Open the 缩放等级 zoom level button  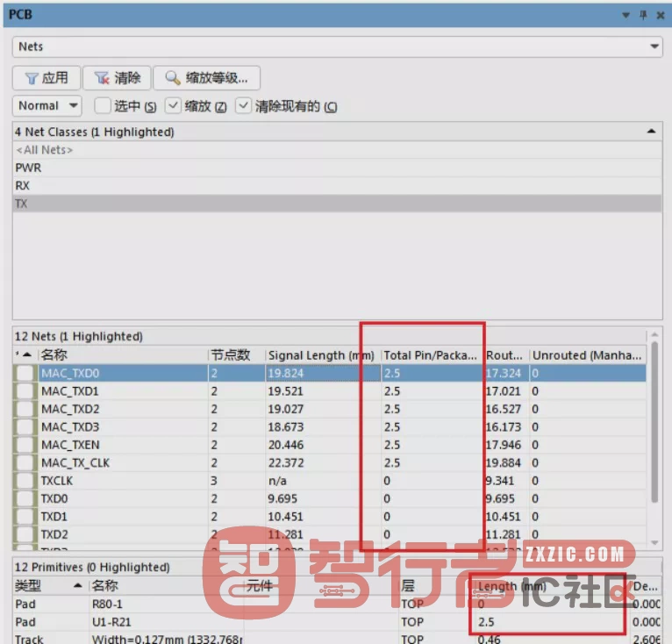coord(206,78)
